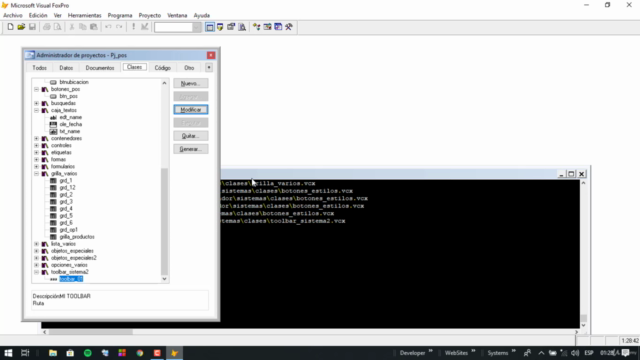Expand the busquedas class library node
Screen dimensions: 640x360
pyautogui.click(x=36, y=103)
